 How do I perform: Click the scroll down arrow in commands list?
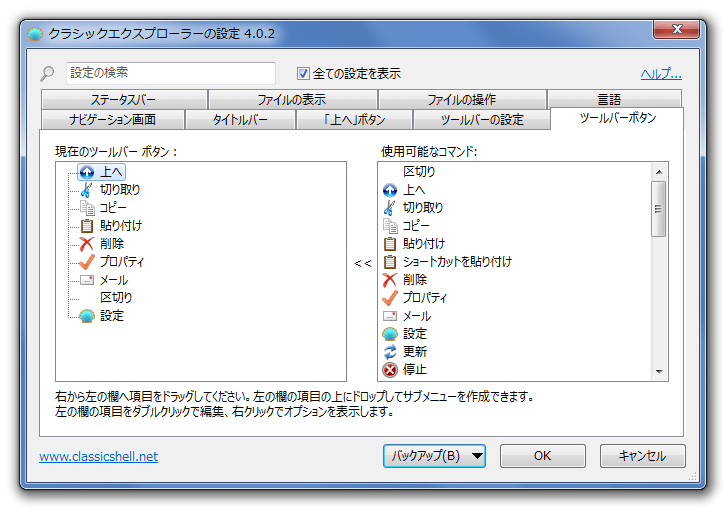pyautogui.click(x=658, y=371)
